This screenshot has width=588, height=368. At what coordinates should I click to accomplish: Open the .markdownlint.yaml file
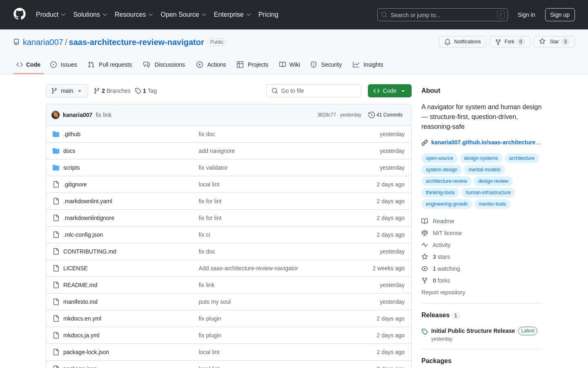coord(88,201)
